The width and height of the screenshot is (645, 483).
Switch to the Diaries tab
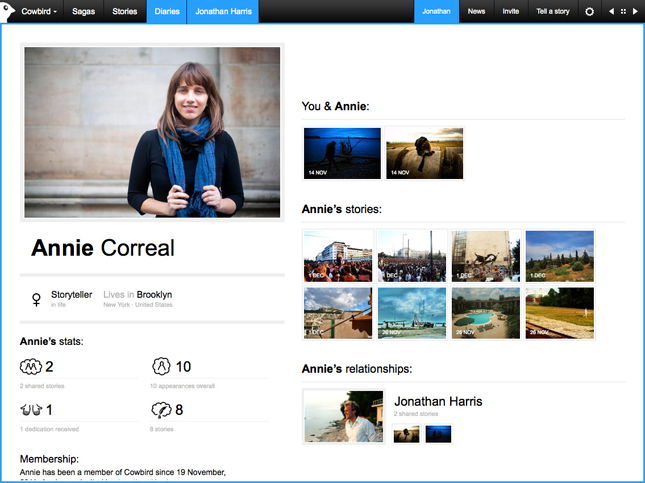pyautogui.click(x=166, y=12)
